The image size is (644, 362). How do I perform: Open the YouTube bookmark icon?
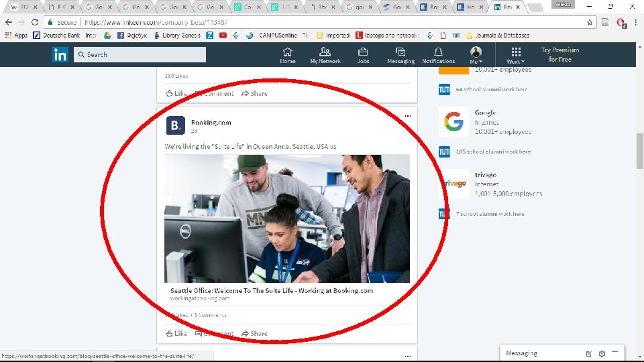(x=223, y=36)
